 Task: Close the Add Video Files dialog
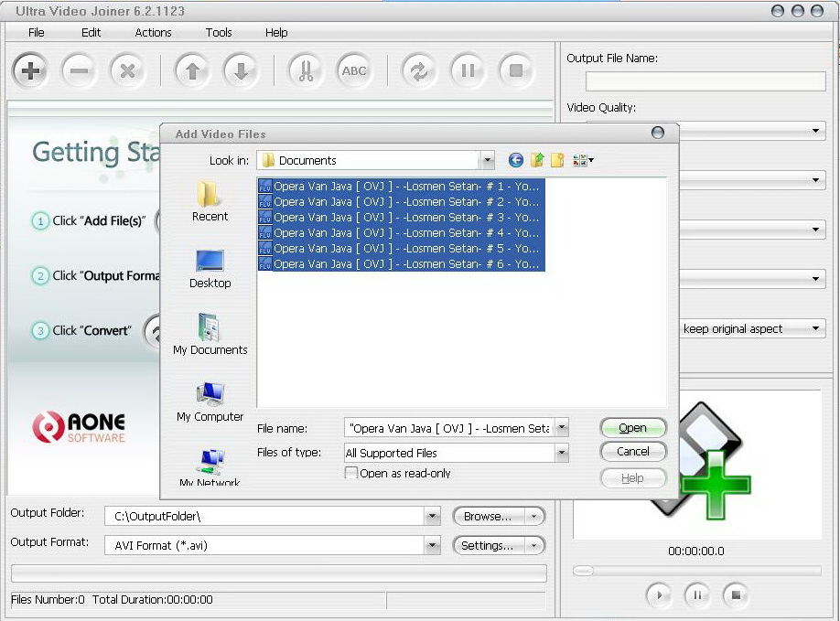pos(657,133)
